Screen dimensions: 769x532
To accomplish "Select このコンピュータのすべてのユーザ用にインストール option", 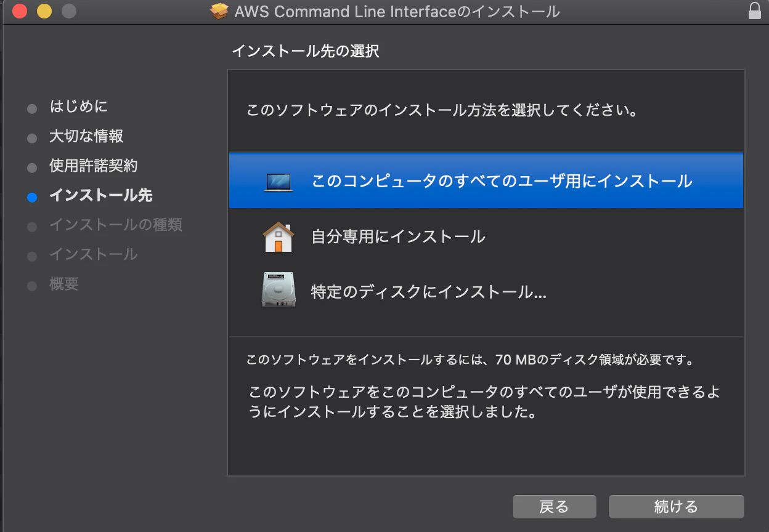I will click(x=486, y=181).
